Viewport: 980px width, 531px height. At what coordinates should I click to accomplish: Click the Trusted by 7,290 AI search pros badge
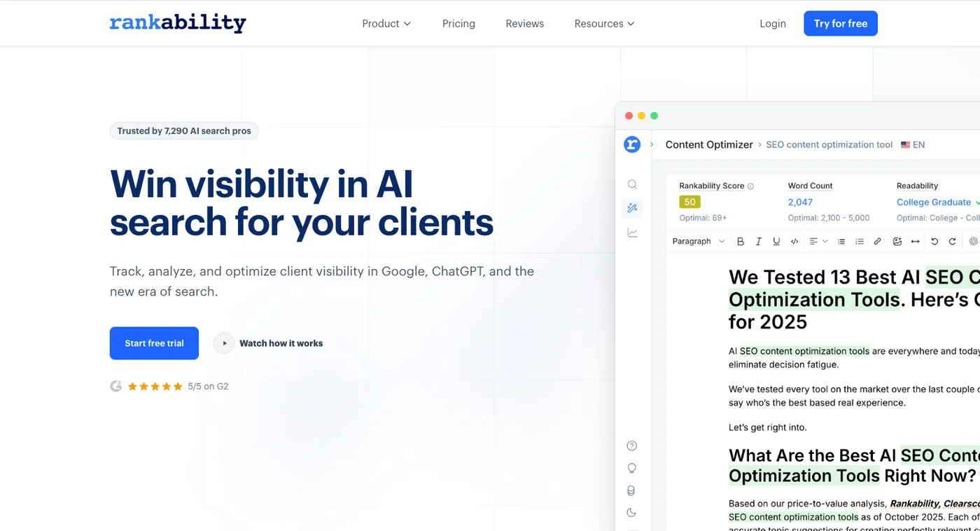pos(184,131)
